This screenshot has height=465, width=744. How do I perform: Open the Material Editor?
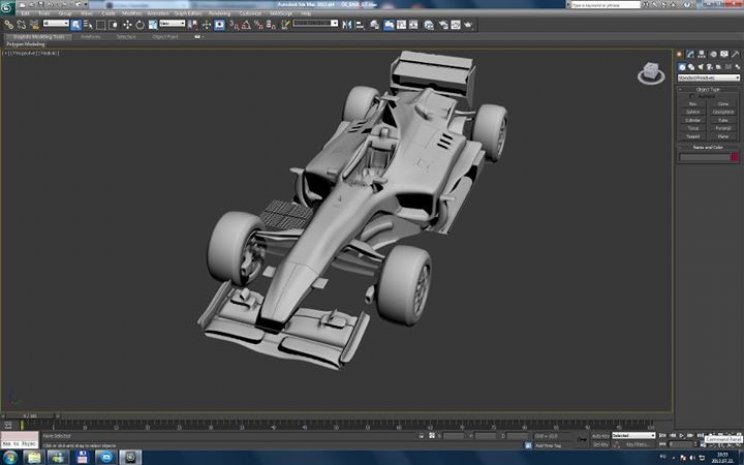coord(429,25)
